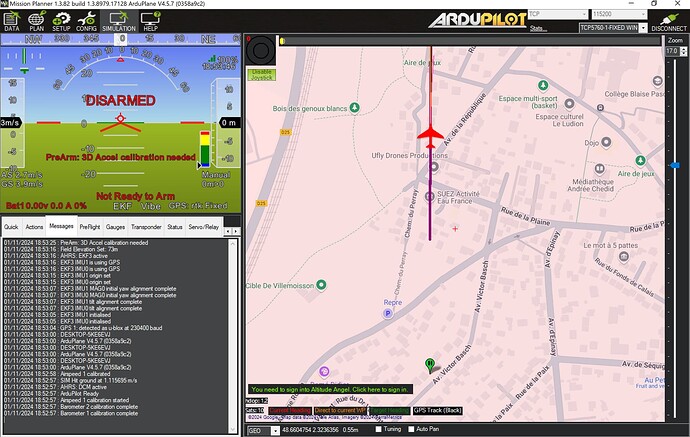Image resolution: width=690 pixels, height=437 pixels.
Task: Switch to the Quick tab
Action: click(11, 227)
